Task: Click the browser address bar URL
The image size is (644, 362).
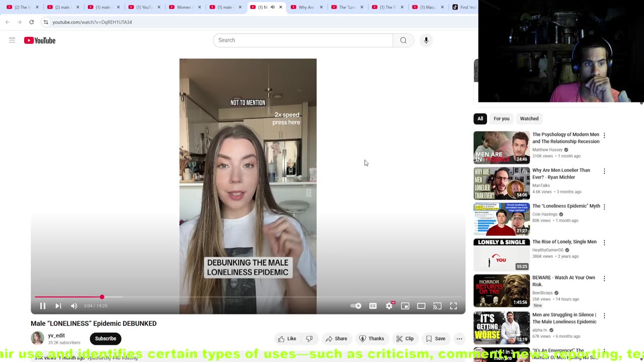Action: click(x=92, y=22)
